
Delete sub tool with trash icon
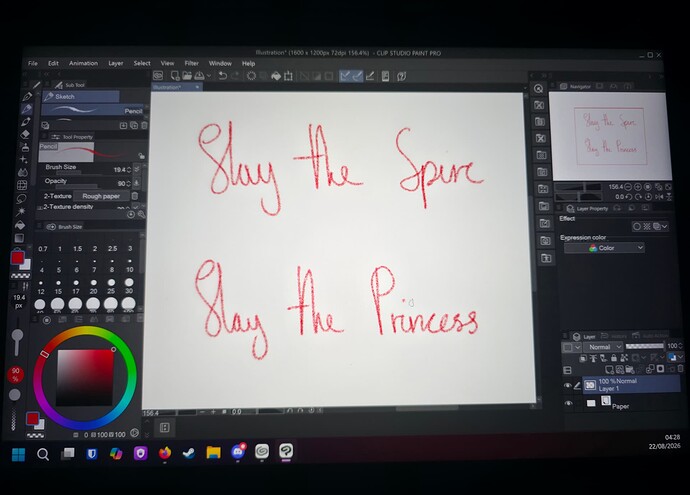click(144, 125)
